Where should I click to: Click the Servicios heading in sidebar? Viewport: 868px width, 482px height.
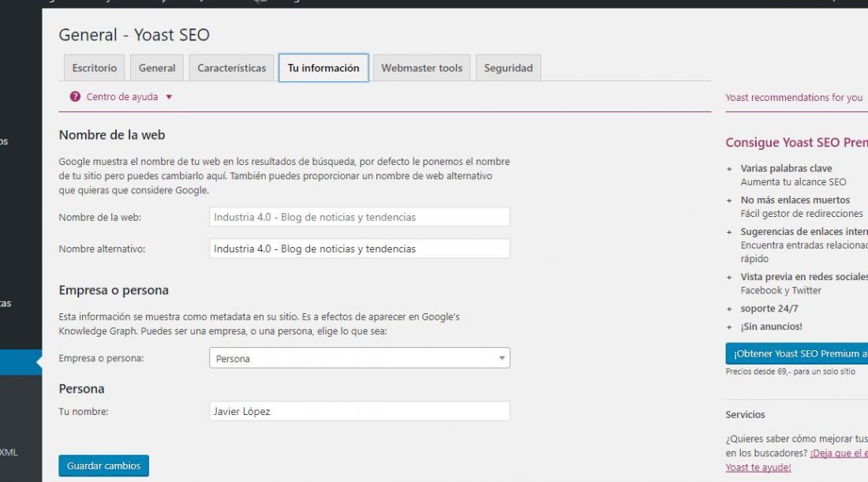(745, 414)
